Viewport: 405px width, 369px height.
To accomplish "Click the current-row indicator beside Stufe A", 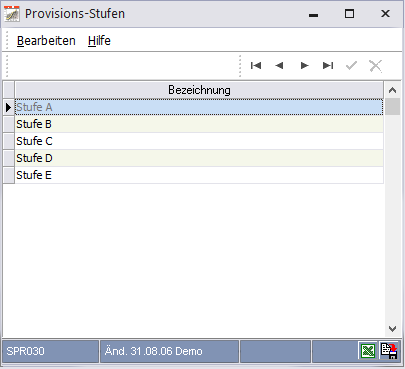I will point(9,107).
